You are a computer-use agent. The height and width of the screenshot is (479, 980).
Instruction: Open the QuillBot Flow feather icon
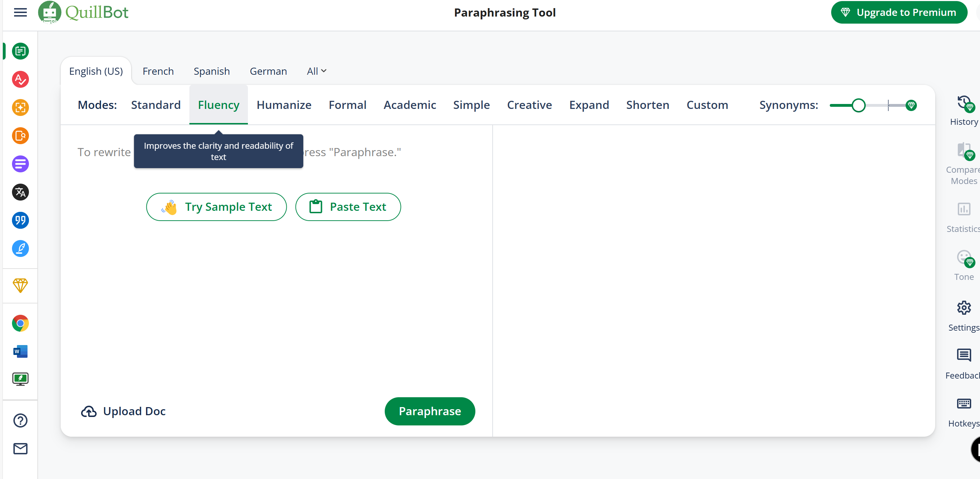click(x=20, y=248)
